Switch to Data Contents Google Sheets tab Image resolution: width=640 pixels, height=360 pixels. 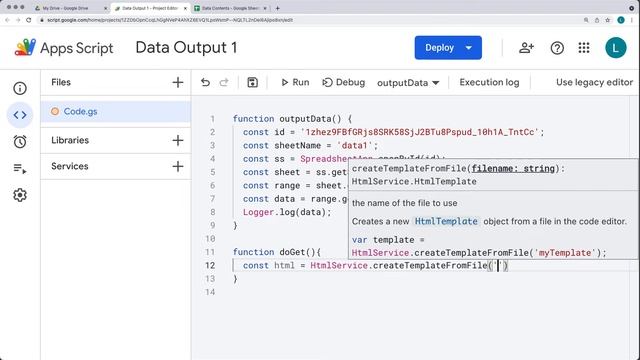(x=230, y=8)
